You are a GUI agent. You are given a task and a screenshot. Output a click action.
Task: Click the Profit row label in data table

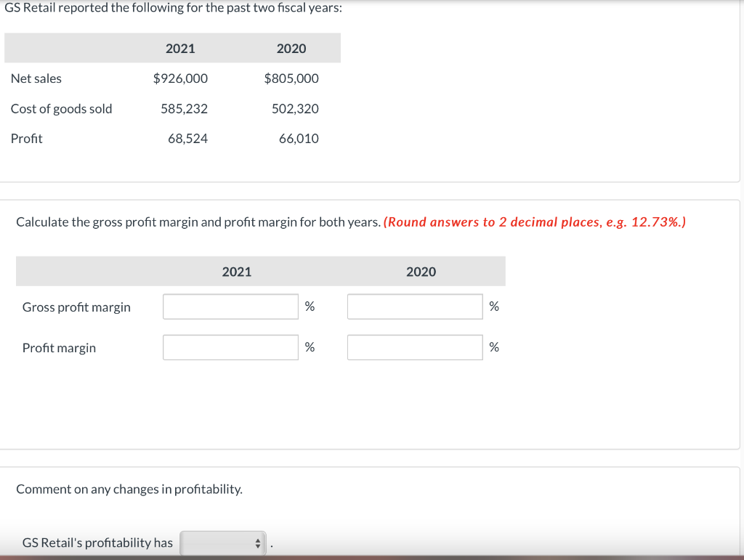coord(27,139)
